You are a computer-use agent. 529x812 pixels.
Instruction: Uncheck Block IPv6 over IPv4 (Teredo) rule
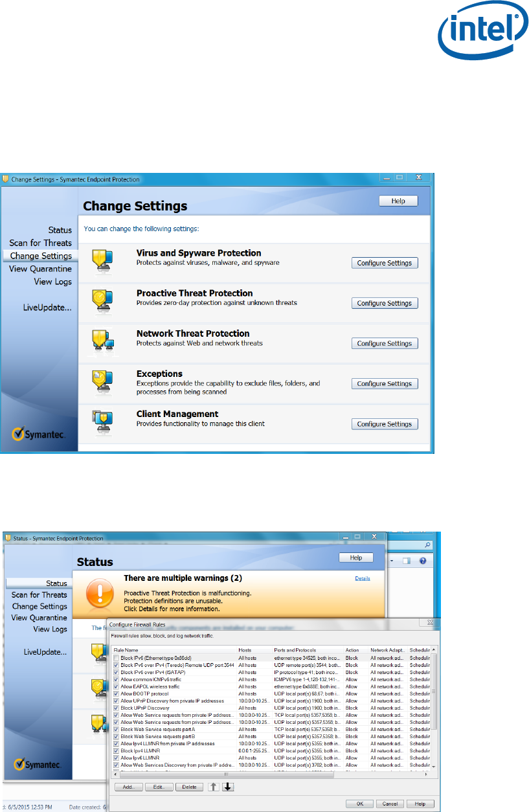point(117,665)
